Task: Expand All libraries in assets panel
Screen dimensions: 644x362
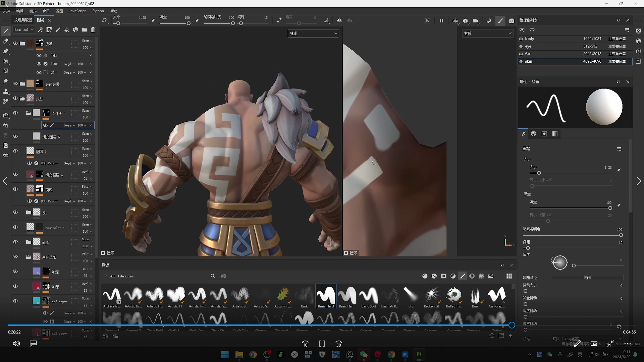Action: tap(106, 276)
